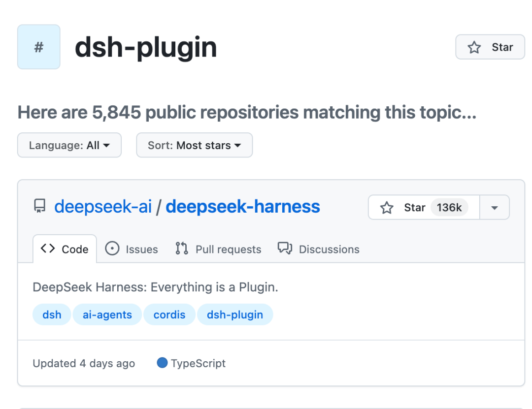Click the TypeScript language color dot
This screenshot has width=532, height=409.
(x=162, y=363)
